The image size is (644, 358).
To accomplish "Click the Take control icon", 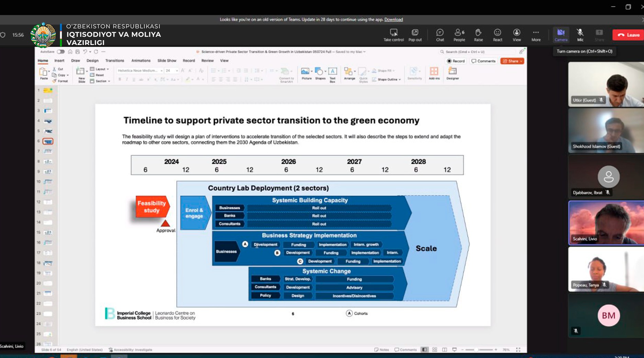I will coord(393,35).
